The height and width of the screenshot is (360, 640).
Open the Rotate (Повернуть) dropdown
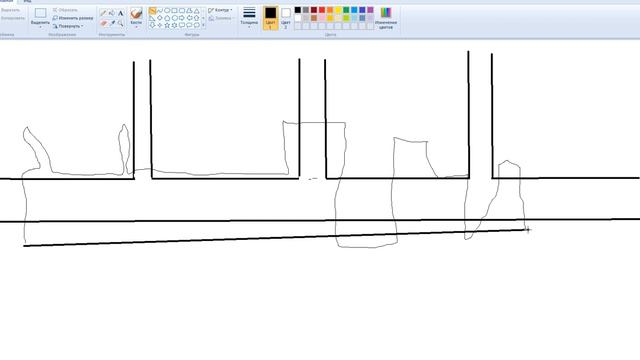(x=68, y=26)
